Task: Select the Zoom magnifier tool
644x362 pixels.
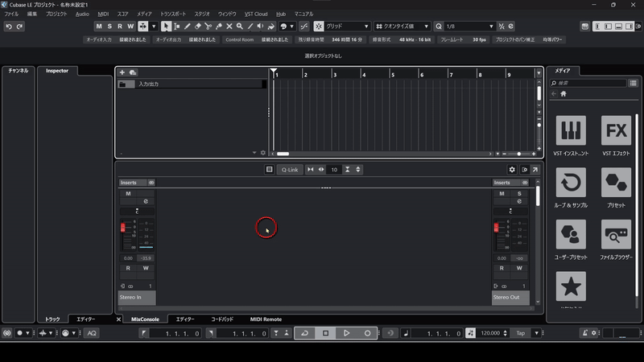Action: [239, 27]
